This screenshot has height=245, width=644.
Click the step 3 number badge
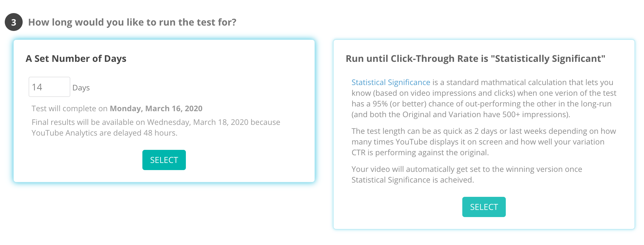[x=14, y=22]
